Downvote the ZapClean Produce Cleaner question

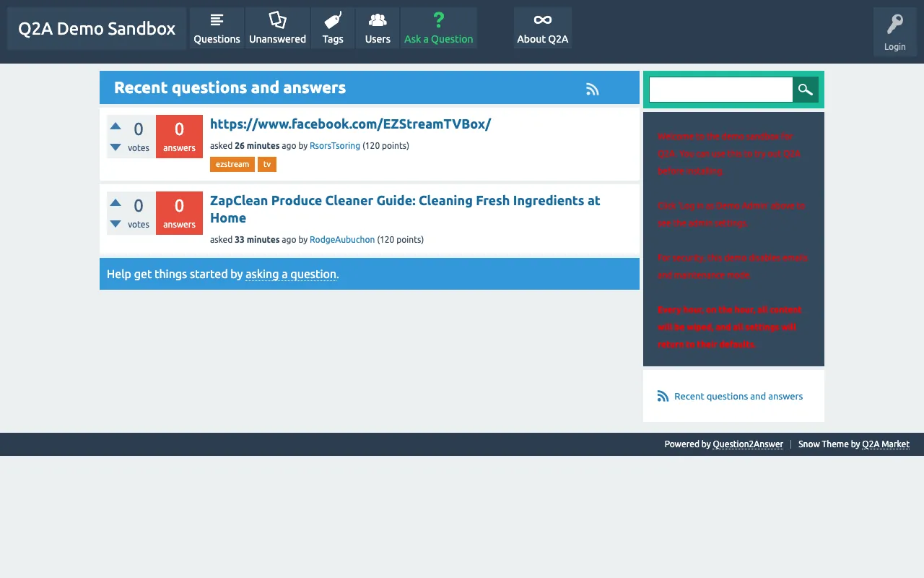tap(115, 224)
